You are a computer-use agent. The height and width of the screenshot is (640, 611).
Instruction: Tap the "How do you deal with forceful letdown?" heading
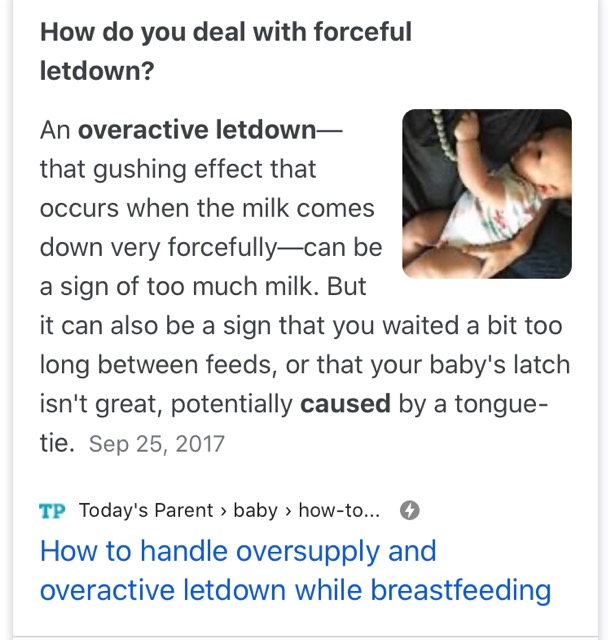pos(225,51)
